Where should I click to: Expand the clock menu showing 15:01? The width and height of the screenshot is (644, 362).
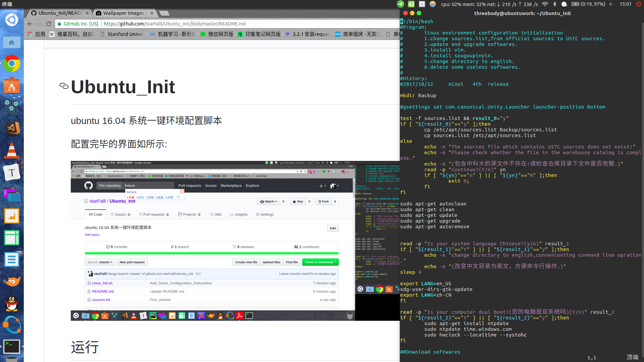point(625,4)
